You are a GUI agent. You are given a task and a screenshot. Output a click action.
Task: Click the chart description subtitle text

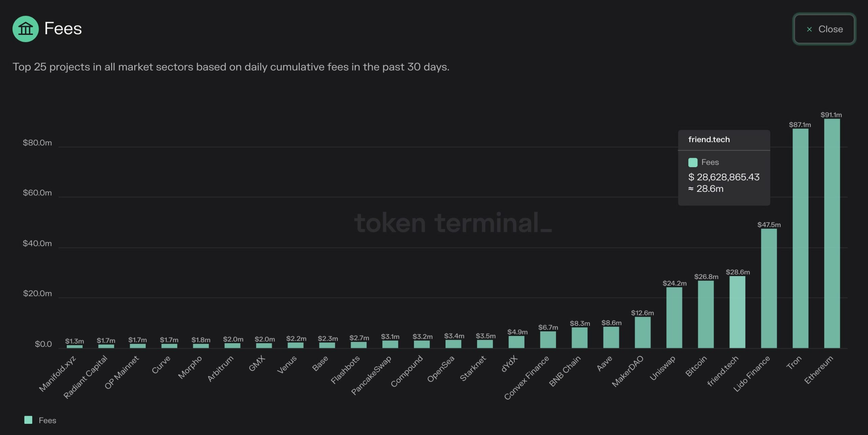point(231,67)
